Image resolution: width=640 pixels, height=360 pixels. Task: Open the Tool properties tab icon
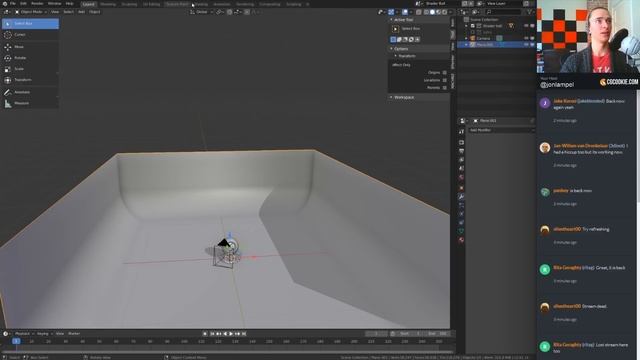click(461, 132)
